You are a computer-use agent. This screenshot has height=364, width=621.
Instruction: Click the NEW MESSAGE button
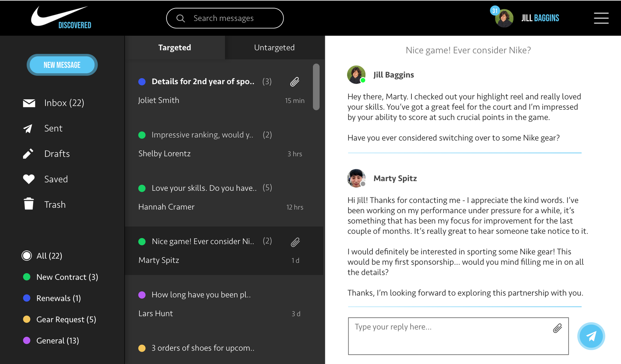coord(62,65)
